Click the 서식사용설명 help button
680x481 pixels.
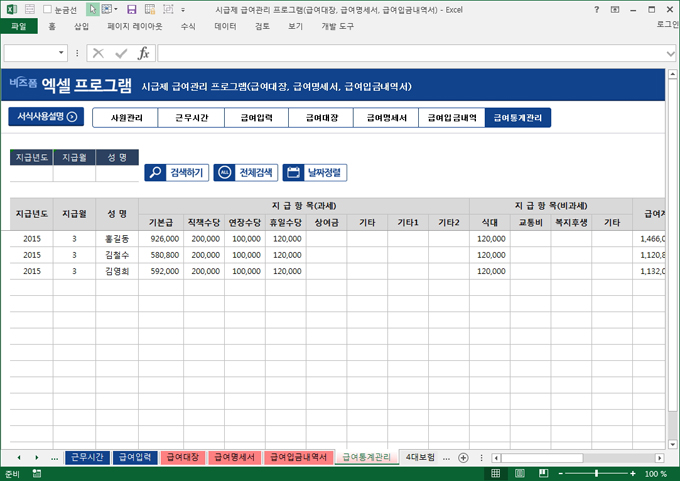pos(46,117)
